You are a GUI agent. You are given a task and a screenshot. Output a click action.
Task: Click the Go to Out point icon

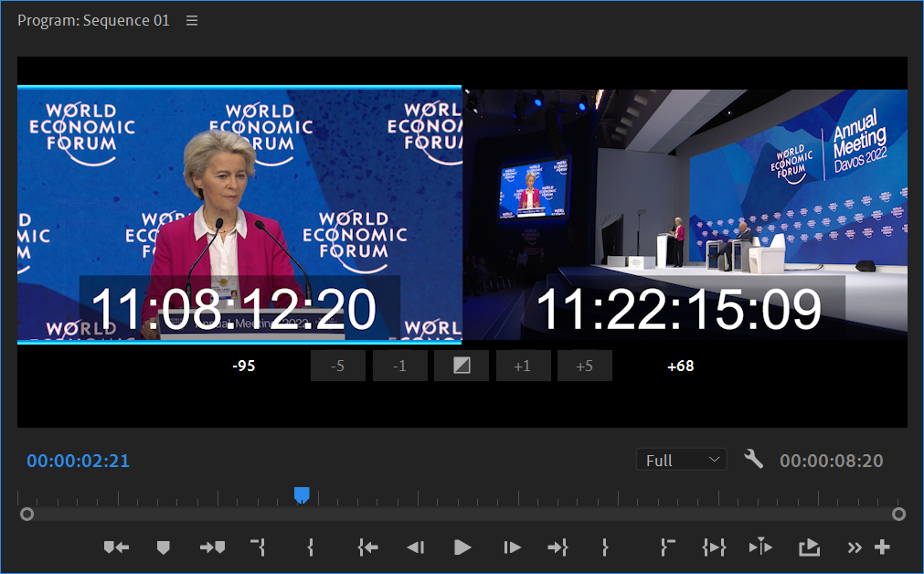coord(558,547)
